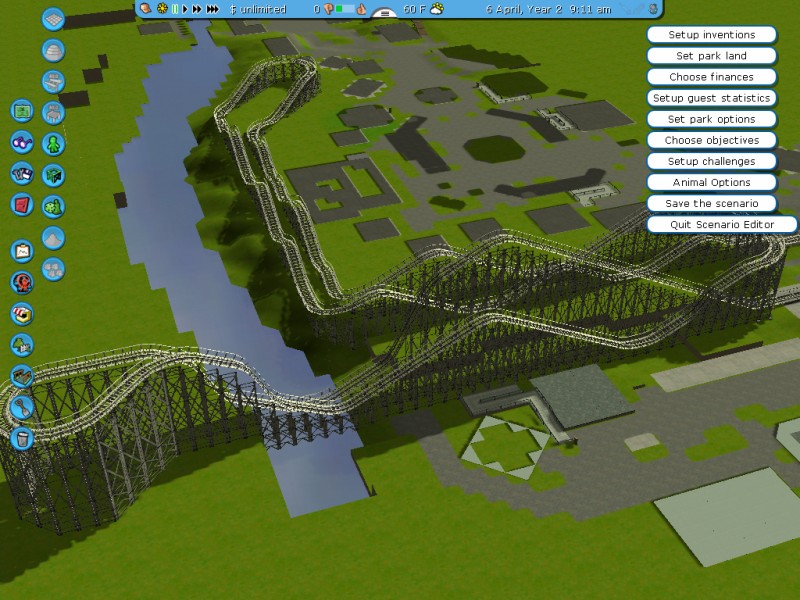The width and height of the screenshot is (800, 600).
Task: Open the park map icon
Action: tap(22, 111)
